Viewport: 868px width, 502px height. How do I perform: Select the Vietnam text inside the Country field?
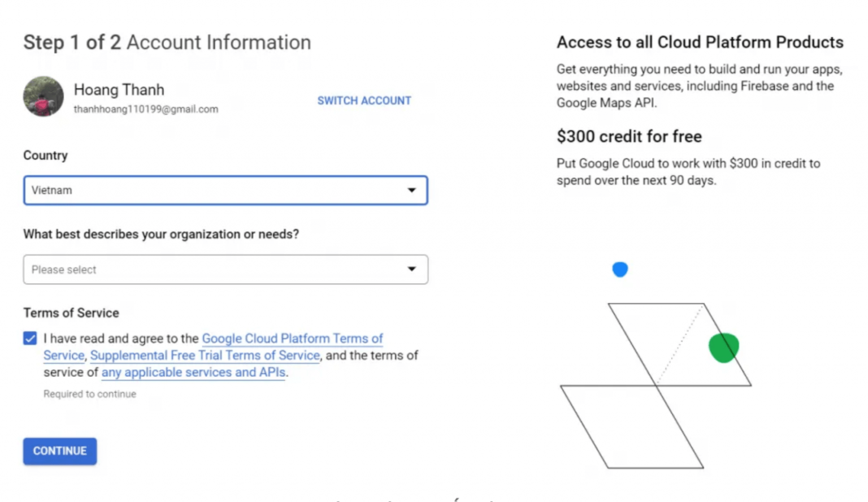[x=51, y=191]
